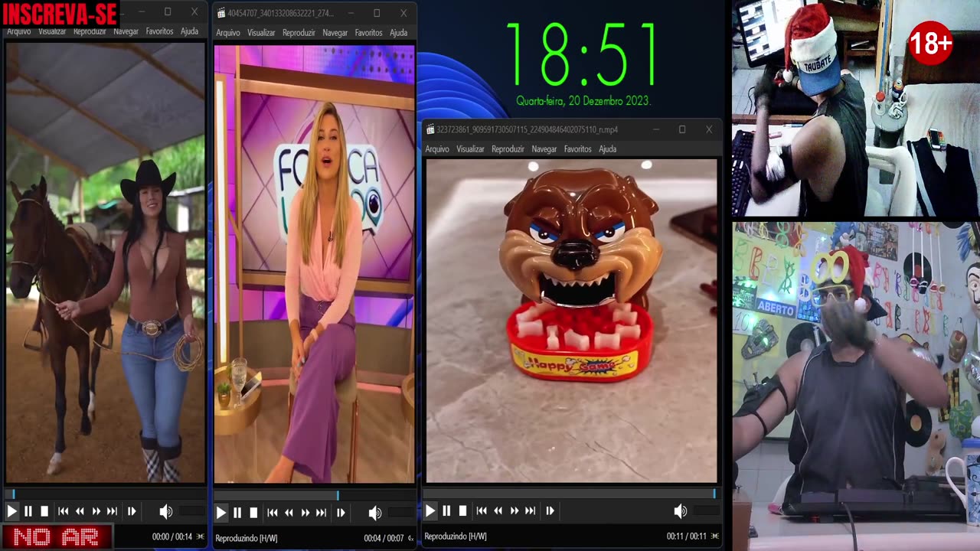Stop the 323723861 toy dog player
This screenshot has height=551, width=980.
(462, 510)
